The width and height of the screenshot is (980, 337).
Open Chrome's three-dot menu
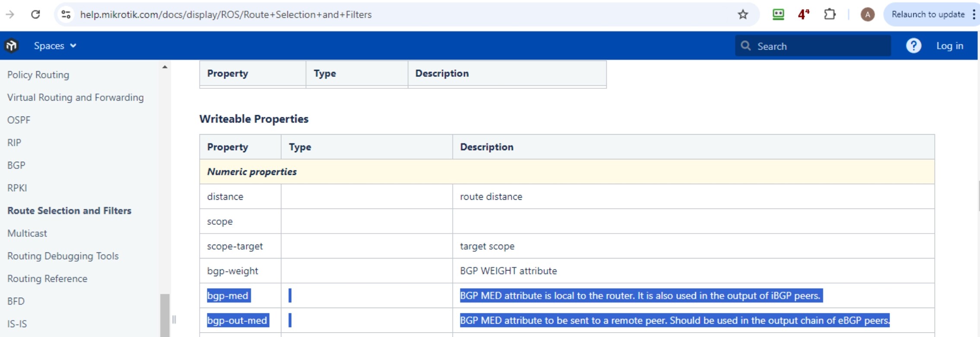click(974, 14)
